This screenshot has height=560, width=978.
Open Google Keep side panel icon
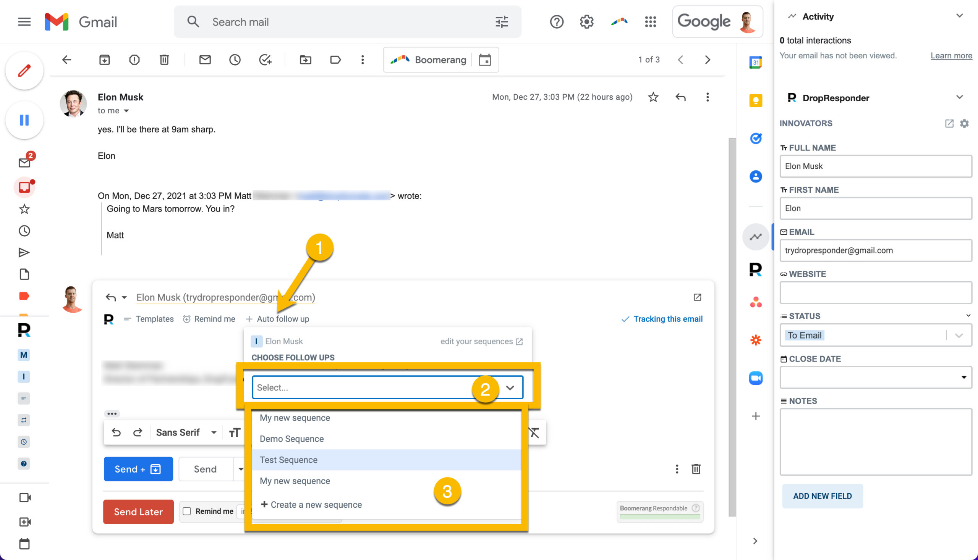pyautogui.click(x=755, y=100)
